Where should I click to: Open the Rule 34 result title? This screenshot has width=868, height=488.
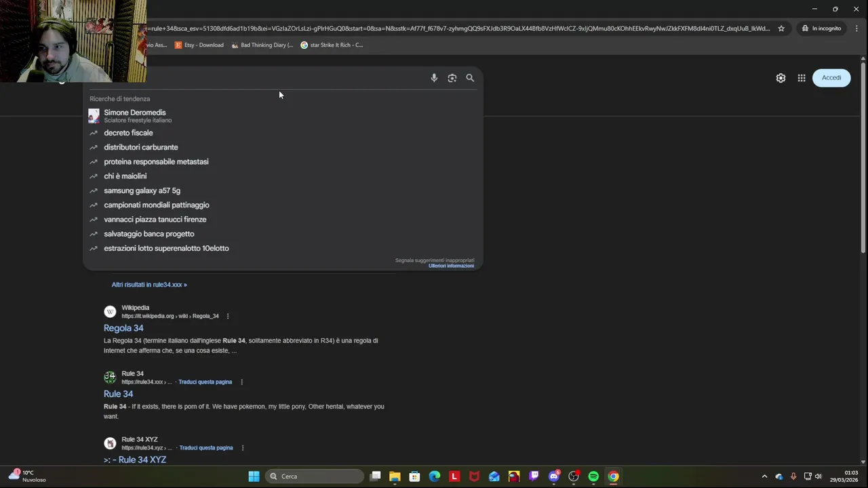coord(118,394)
